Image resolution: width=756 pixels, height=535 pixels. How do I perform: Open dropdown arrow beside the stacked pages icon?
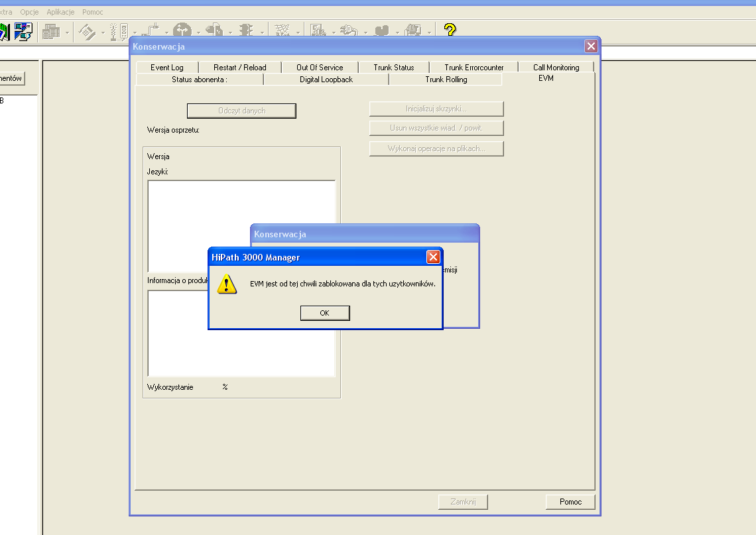click(x=429, y=32)
